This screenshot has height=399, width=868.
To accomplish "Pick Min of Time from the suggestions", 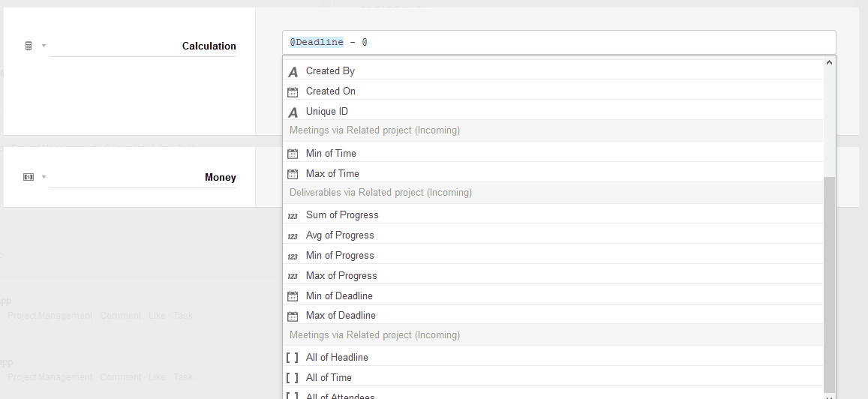I will coord(331,153).
